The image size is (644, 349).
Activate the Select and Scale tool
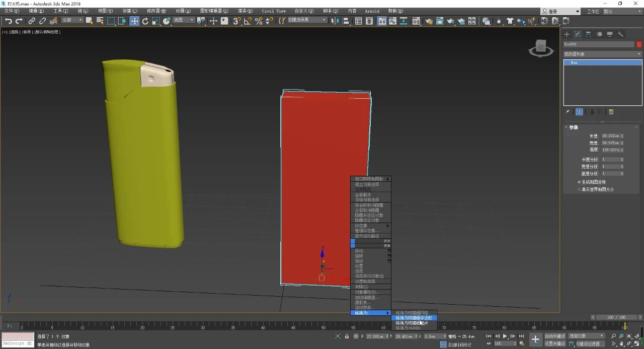point(156,21)
